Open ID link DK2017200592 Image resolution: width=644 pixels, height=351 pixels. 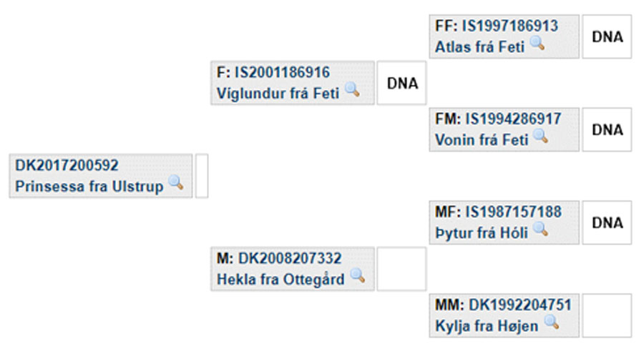[x=67, y=165]
